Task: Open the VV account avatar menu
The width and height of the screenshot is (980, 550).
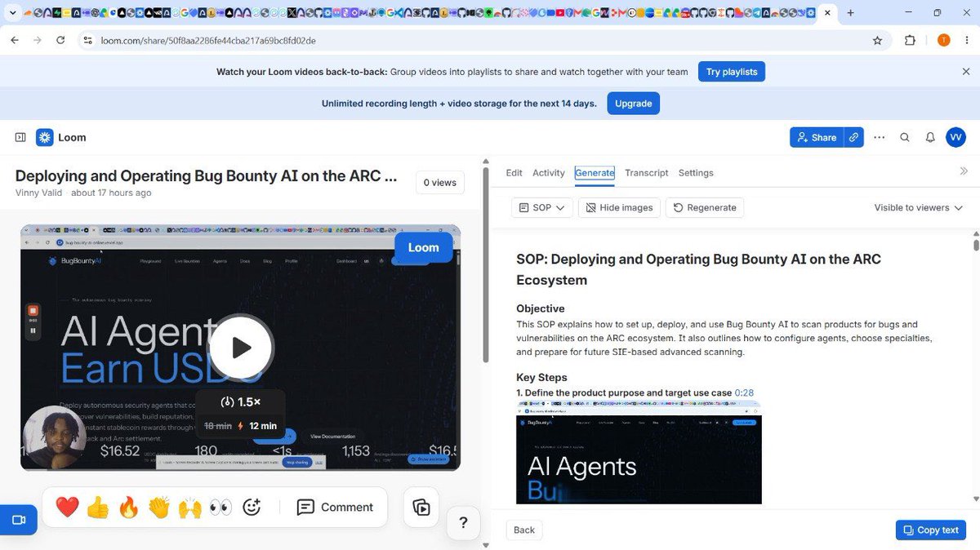Action: point(955,138)
